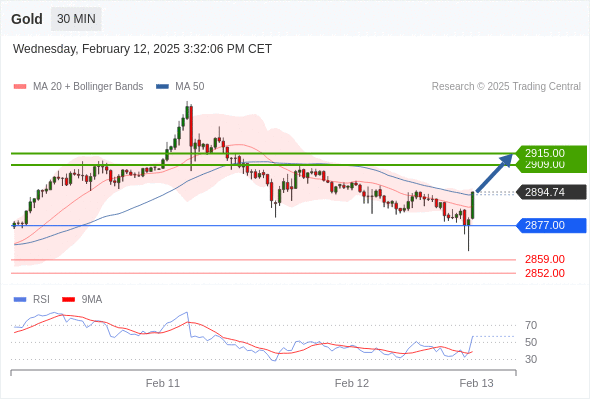The width and height of the screenshot is (590, 400).
Task: Click the Gold chart title
Action: tap(27, 19)
